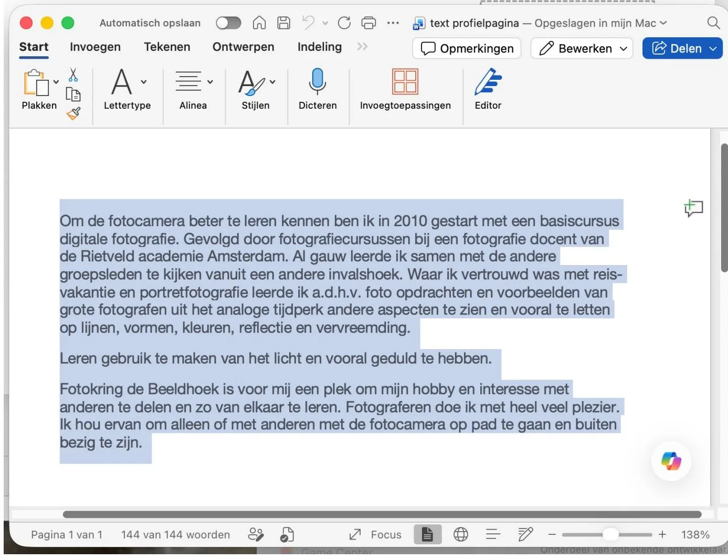The image size is (728, 560).
Task: Click the word count in status bar
Action: [175, 534]
